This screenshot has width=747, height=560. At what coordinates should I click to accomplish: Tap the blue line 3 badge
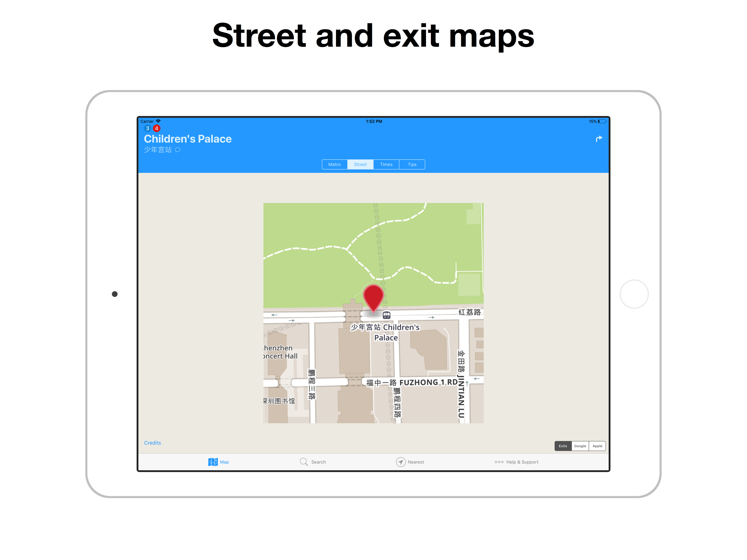(x=148, y=128)
